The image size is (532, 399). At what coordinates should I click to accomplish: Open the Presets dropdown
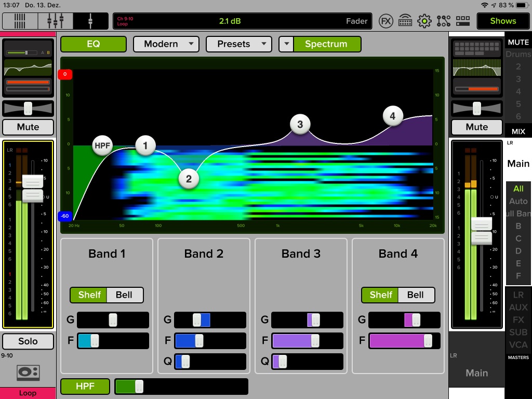tap(239, 44)
